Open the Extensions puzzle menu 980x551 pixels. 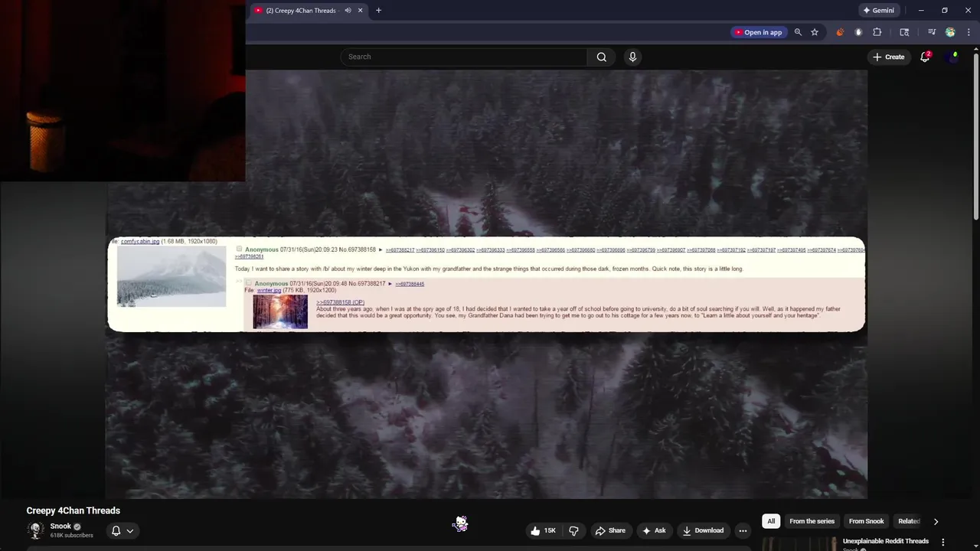tap(877, 32)
